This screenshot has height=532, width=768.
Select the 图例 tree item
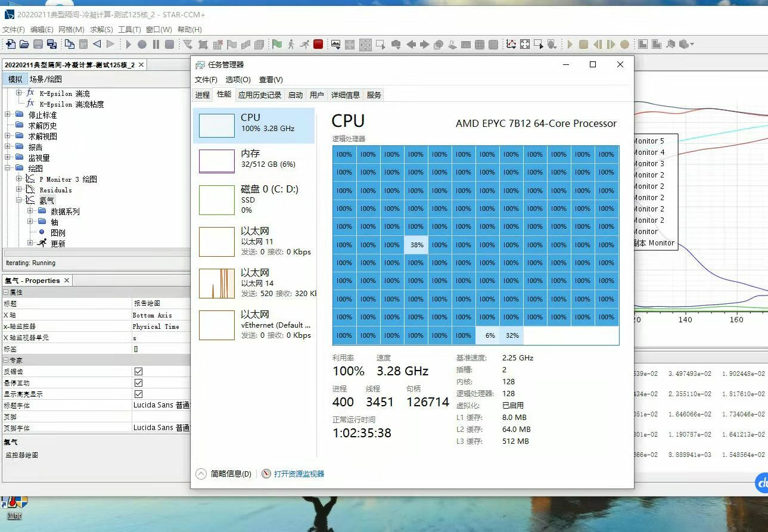pyautogui.click(x=58, y=232)
